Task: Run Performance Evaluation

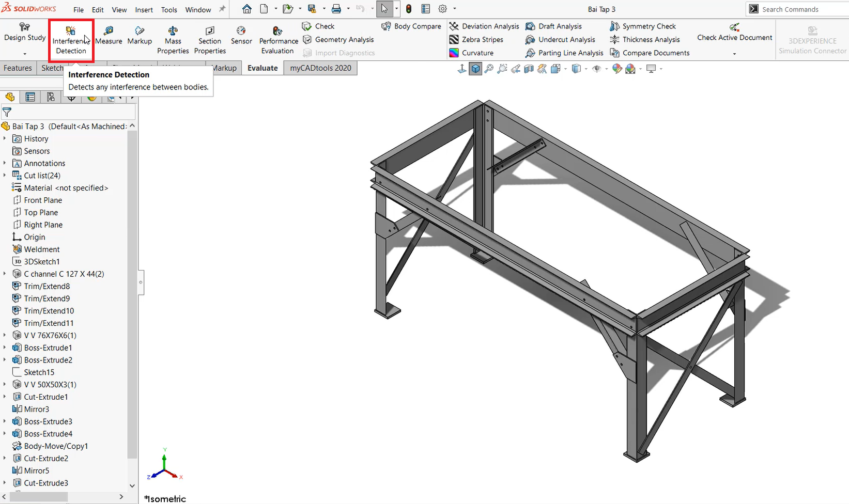Action: (279, 40)
